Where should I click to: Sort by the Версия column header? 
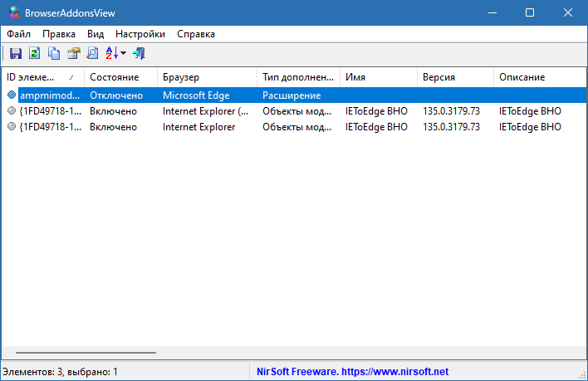click(455, 77)
